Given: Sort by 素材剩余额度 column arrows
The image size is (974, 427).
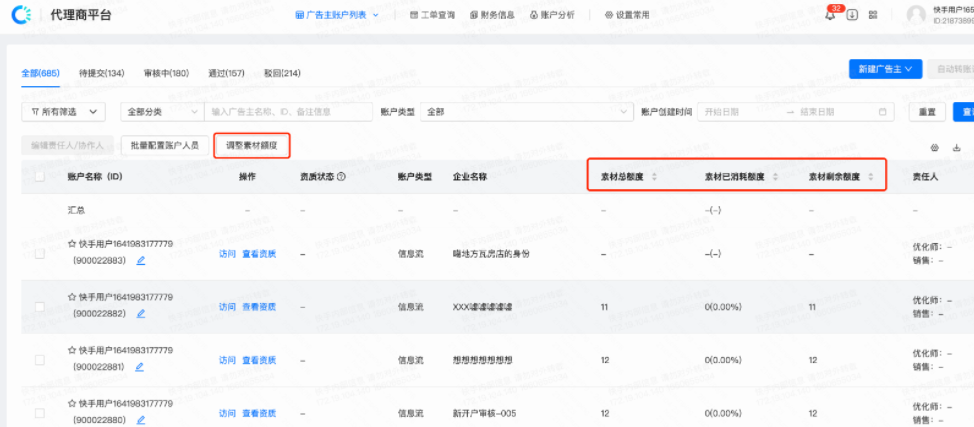Looking at the screenshot, I should click(870, 177).
